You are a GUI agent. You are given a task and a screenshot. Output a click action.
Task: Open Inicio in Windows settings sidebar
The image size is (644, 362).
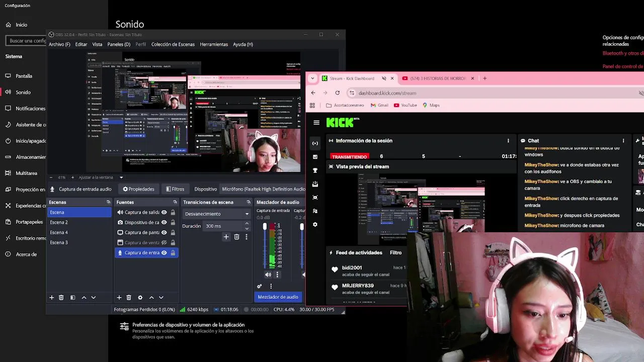pos(21,25)
